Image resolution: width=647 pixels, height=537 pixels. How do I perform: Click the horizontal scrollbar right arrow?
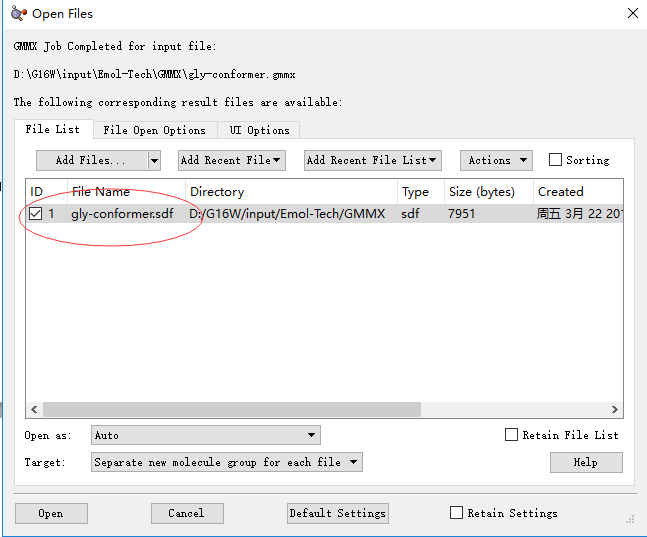tap(616, 410)
